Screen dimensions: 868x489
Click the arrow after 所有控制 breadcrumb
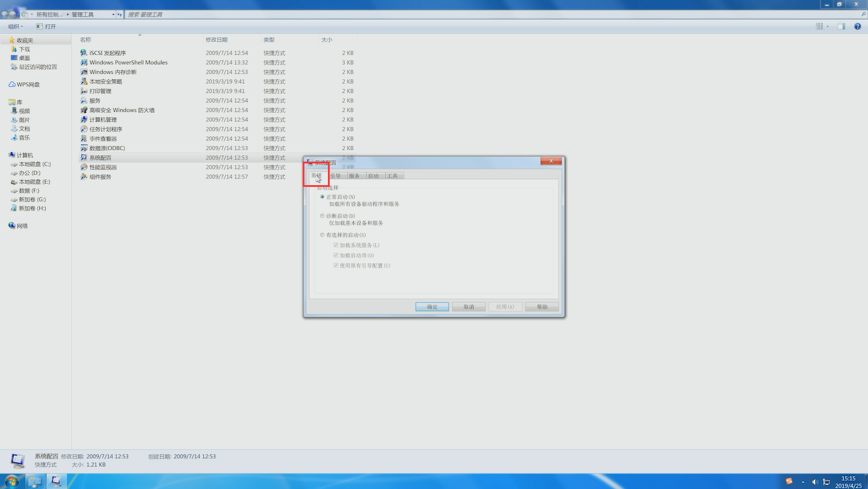(x=66, y=14)
